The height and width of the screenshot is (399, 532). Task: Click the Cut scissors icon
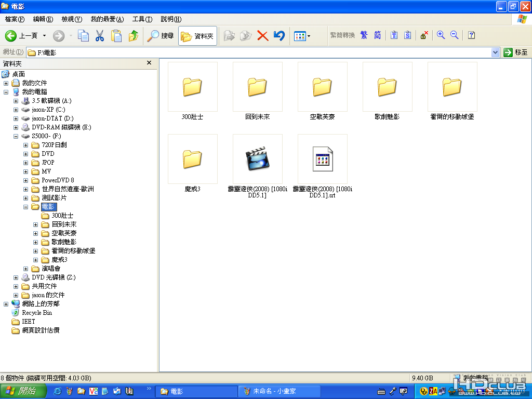[x=99, y=36]
